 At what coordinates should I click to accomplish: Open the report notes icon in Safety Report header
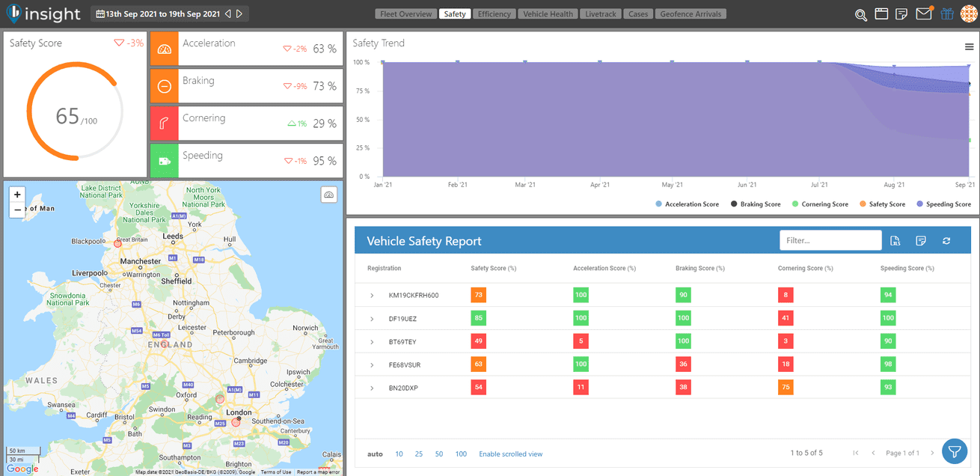click(x=921, y=240)
